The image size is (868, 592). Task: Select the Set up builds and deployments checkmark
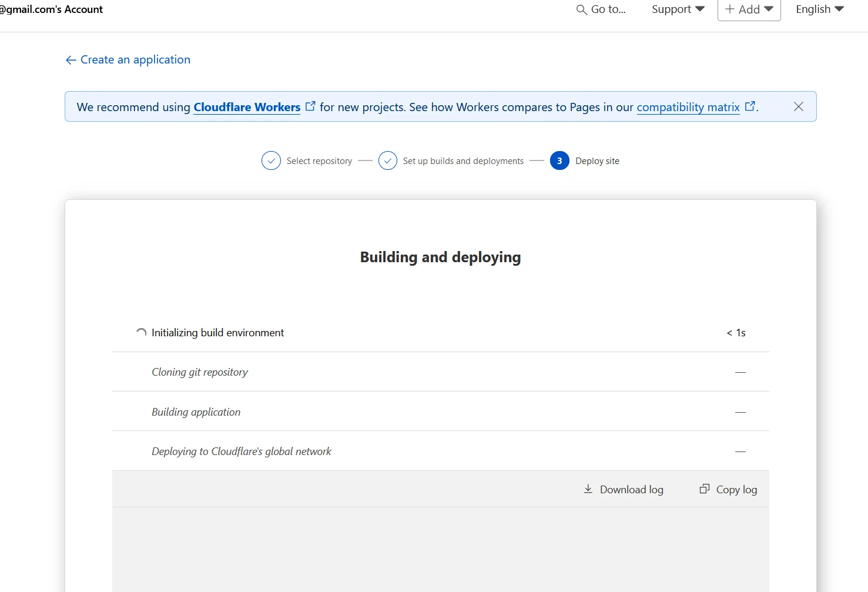[x=388, y=160]
